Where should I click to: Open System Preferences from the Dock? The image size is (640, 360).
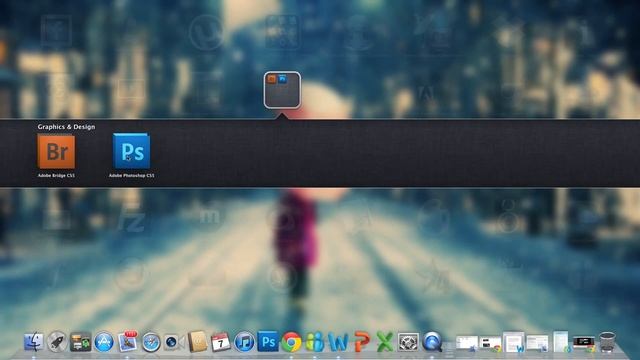(408, 342)
